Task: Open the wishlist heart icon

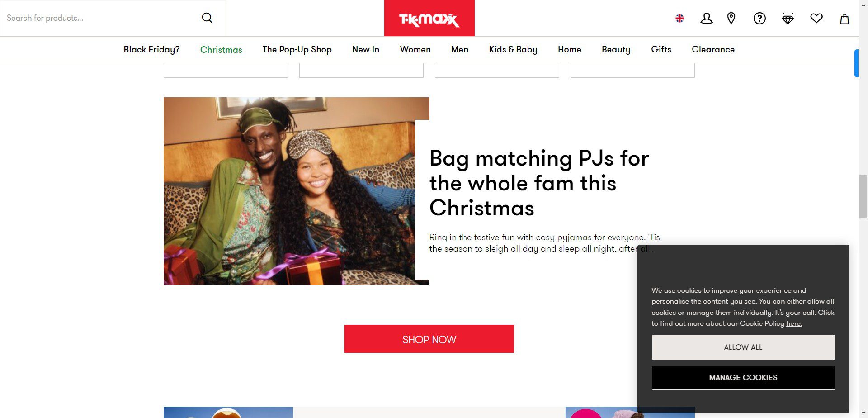Action: point(816,18)
